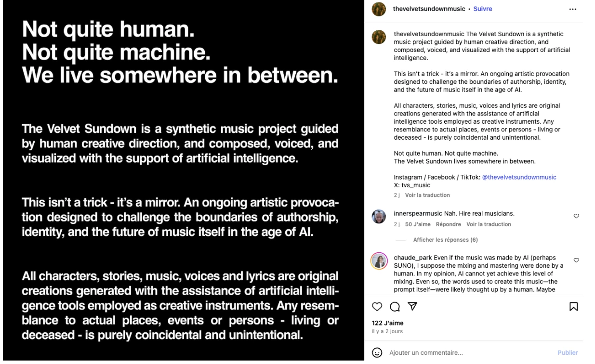View the "122 J'aime" likes list
Screen dimensions: 595x364
(x=387, y=323)
